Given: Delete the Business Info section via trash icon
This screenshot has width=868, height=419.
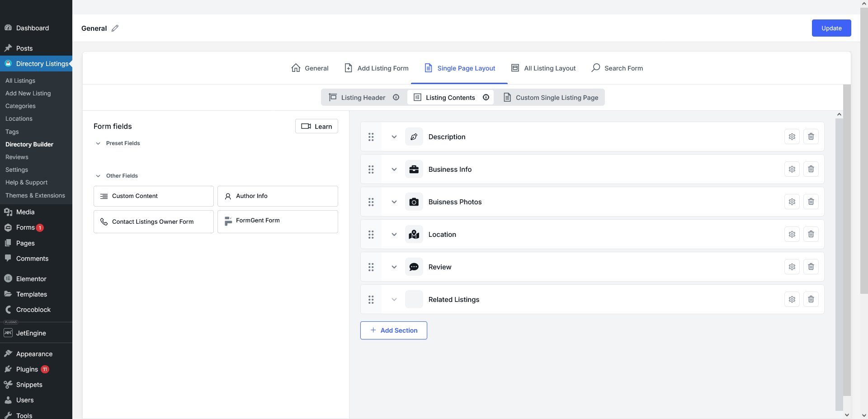Looking at the screenshot, I should 811,169.
